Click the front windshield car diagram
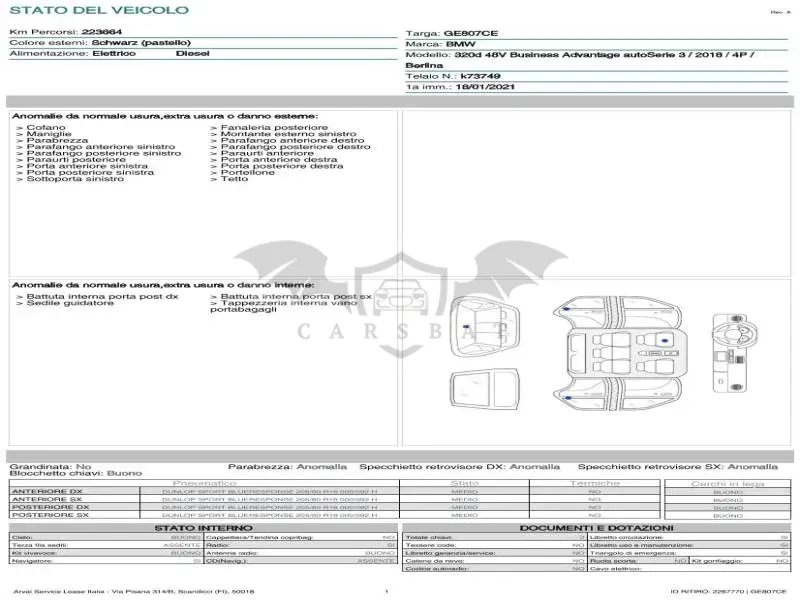This screenshot has width=800, height=600. [485, 327]
